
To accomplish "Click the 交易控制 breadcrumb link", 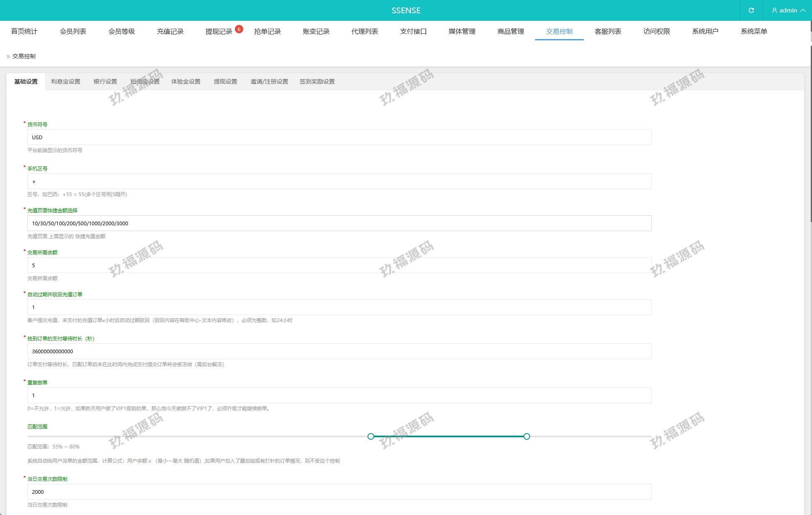I will 24,56.
